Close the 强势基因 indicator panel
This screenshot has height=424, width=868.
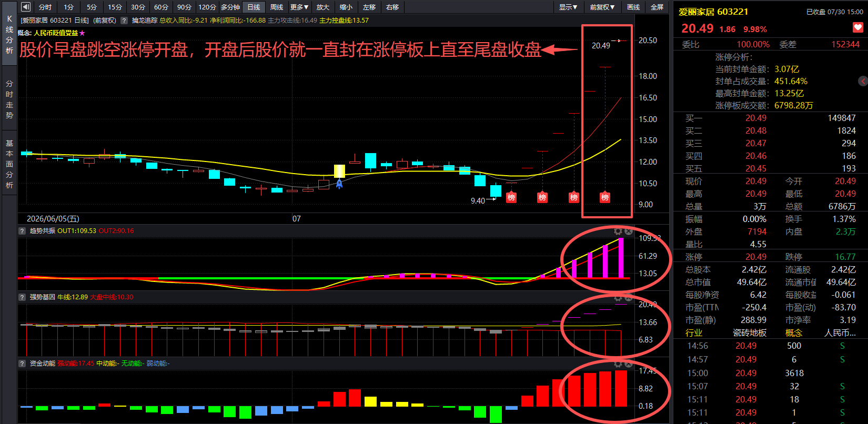click(x=628, y=298)
